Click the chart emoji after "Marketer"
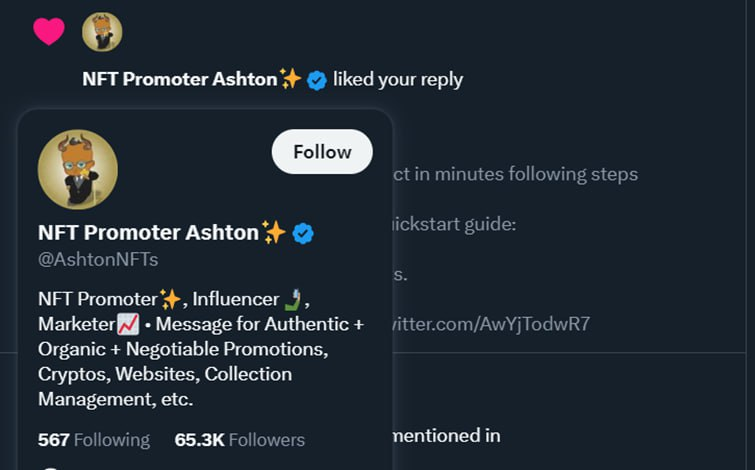The image size is (755, 470). (127, 324)
